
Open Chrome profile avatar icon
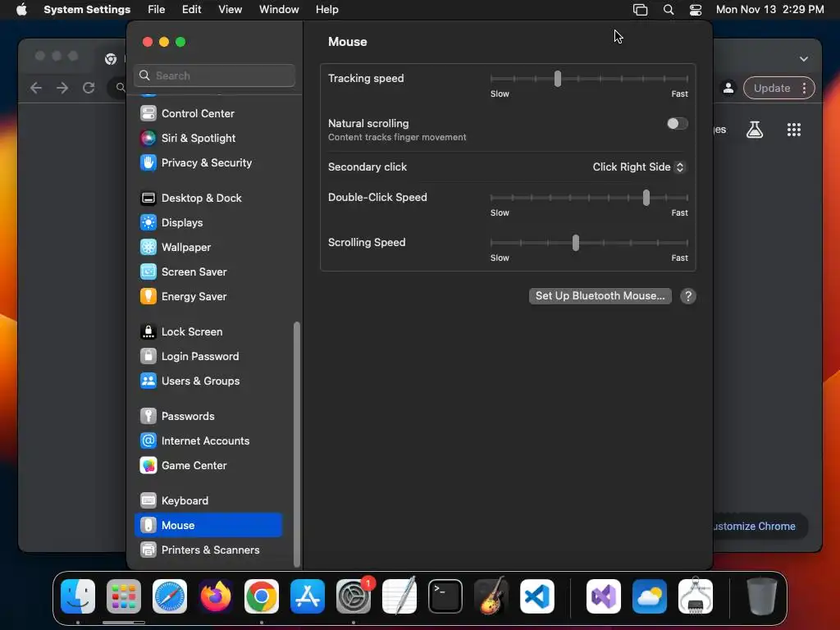pos(728,89)
